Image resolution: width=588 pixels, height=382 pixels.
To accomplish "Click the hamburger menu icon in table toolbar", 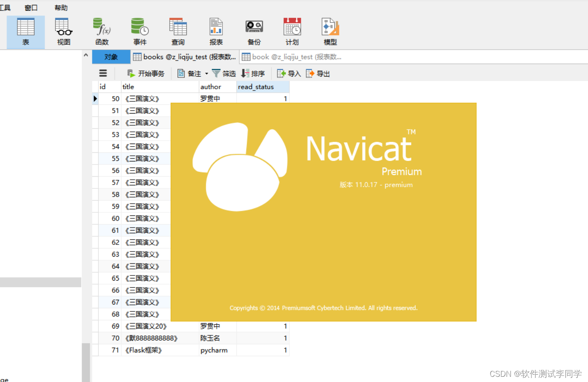I will point(103,73).
